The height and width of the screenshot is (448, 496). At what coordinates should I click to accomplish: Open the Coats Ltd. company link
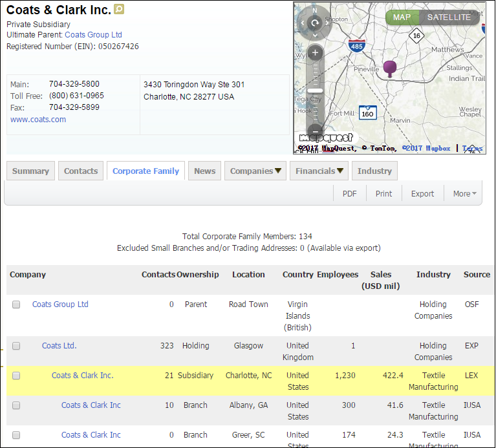(59, 346)
